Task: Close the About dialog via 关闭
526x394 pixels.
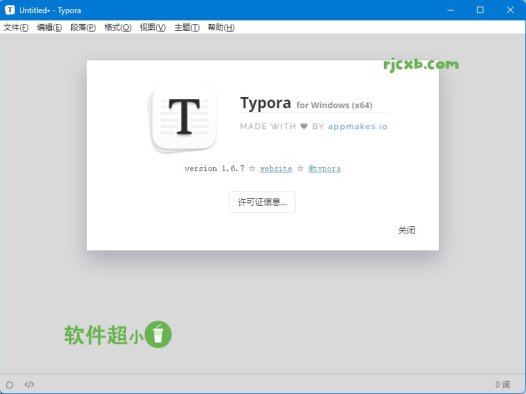Action: [x=407, y=230]
